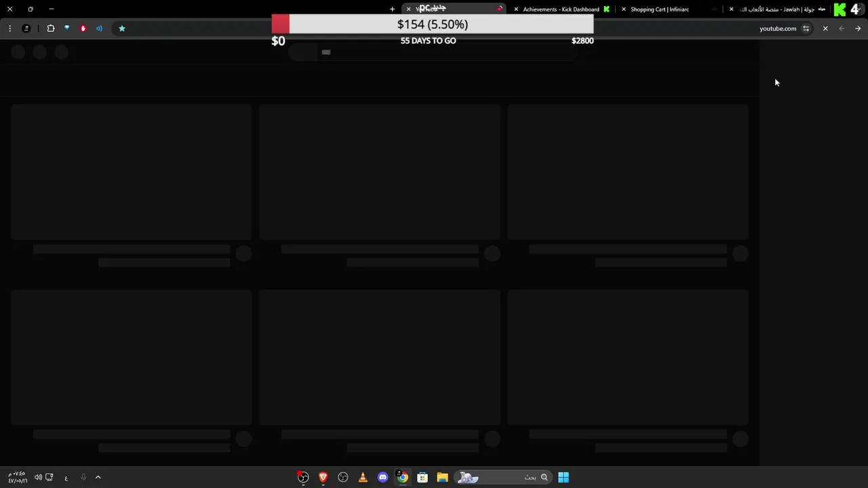Open Microsoft Store from the taskbar
The image size is (868, 488).
(x=422, y=477)
